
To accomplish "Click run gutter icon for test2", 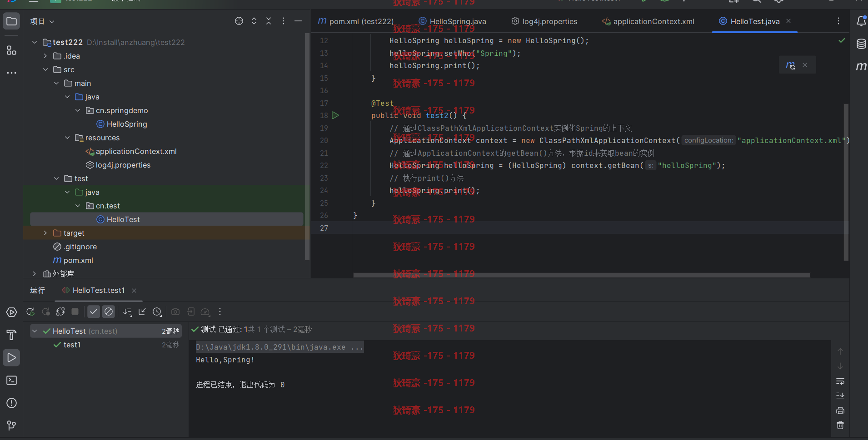I will coord(335,115).
